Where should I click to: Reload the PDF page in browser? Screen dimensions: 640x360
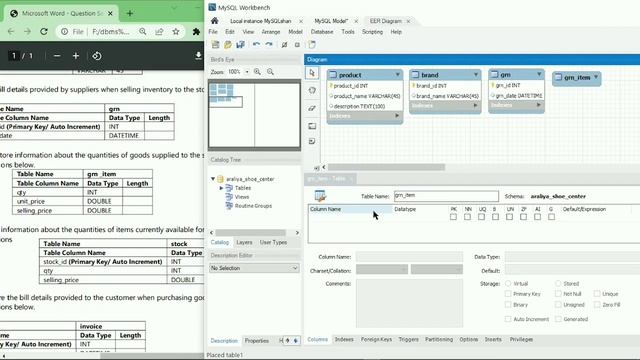pos(44,31)
